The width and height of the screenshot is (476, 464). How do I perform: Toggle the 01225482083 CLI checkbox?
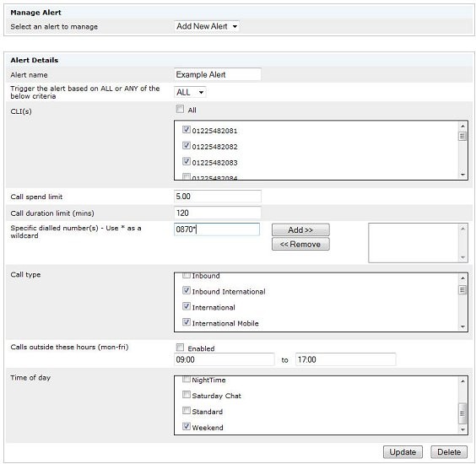click(187, 161)
